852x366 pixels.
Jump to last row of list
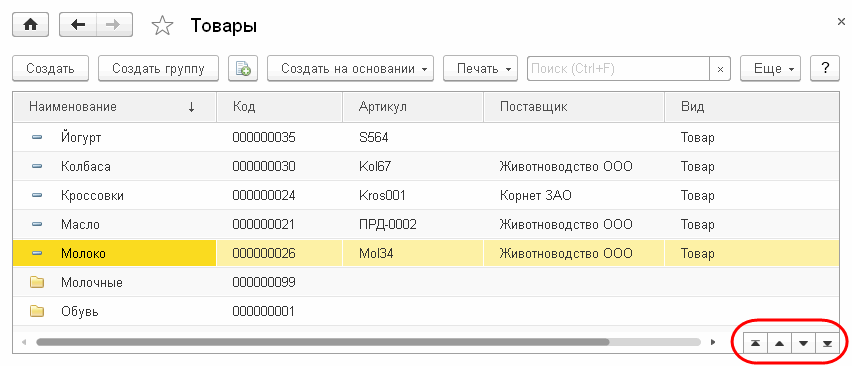pos(827,343)
